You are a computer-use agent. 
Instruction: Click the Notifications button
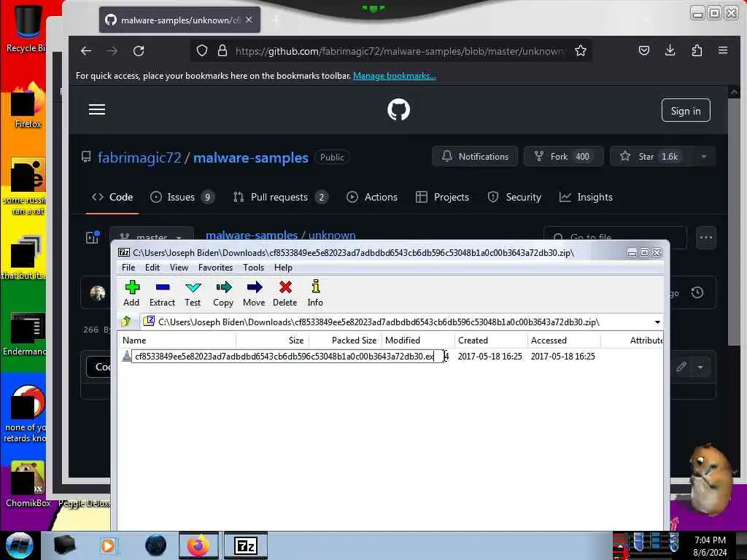[475, 157]
